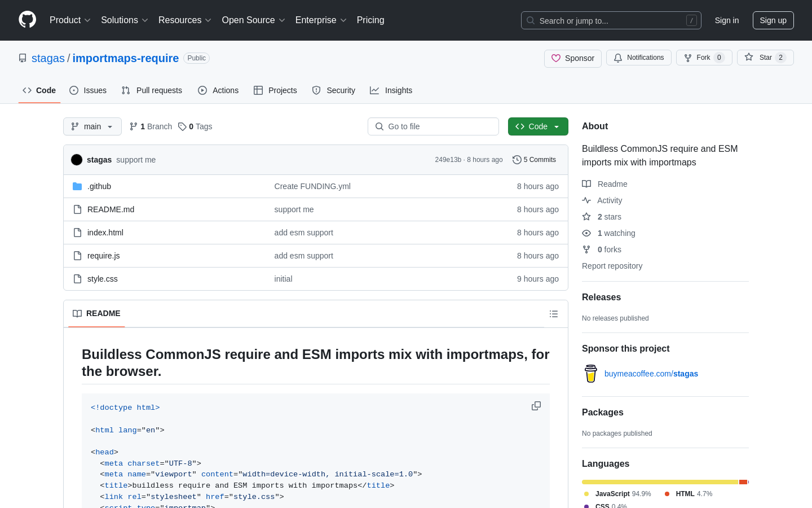Expand the Enterprise menu
The height and width of the screenshot is (508, 812).
click(321, 20)
